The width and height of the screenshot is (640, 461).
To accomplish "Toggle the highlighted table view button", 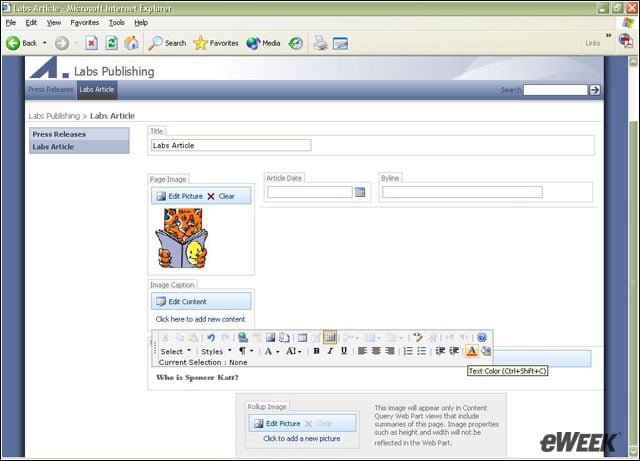I will pyautogui.click(x=329, y=338).
